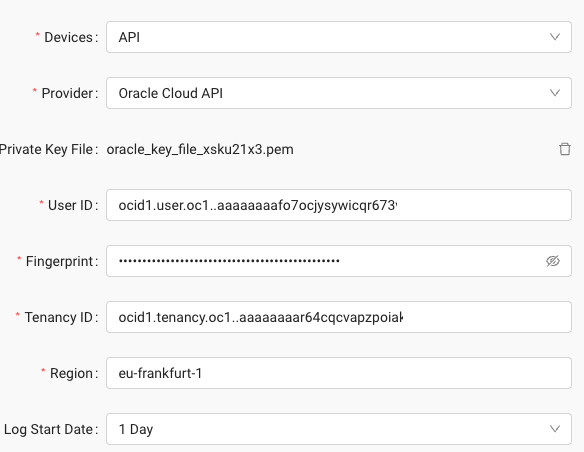Click the Tenancy ID label text
The height and width of the screenshot is (452, 584).
pyautogui.click(x=59, y=317)
